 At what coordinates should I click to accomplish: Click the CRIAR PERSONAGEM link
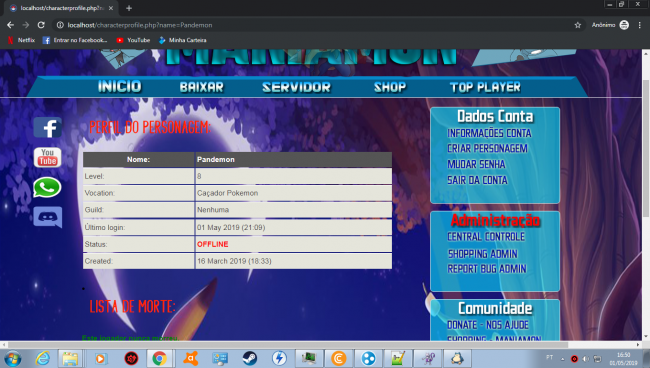click(487, 148)
